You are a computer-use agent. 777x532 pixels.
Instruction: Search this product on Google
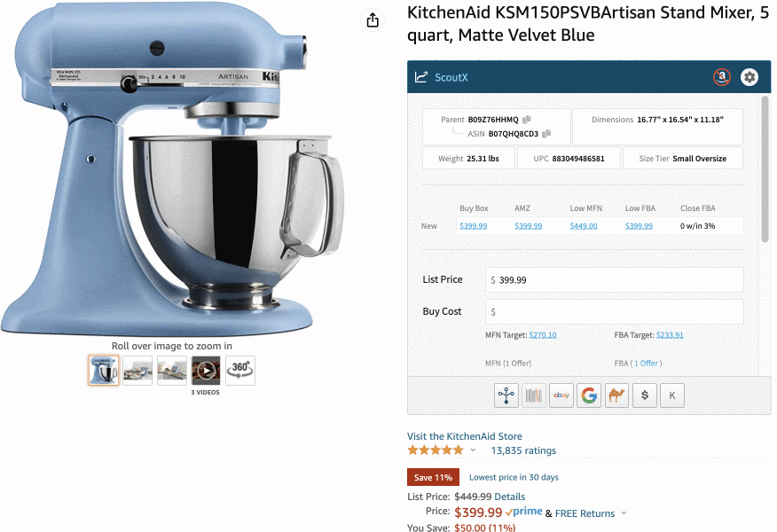[x=589, y=395]
